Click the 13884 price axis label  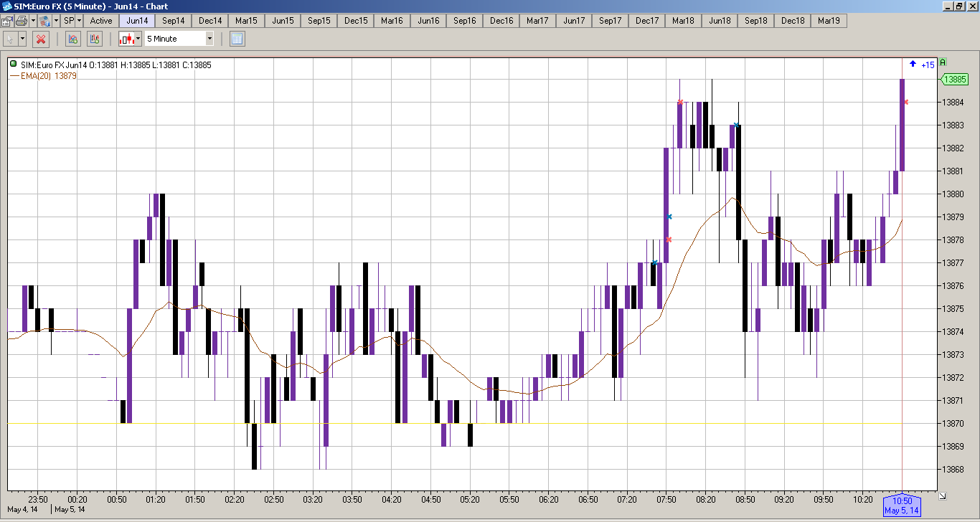954,102
